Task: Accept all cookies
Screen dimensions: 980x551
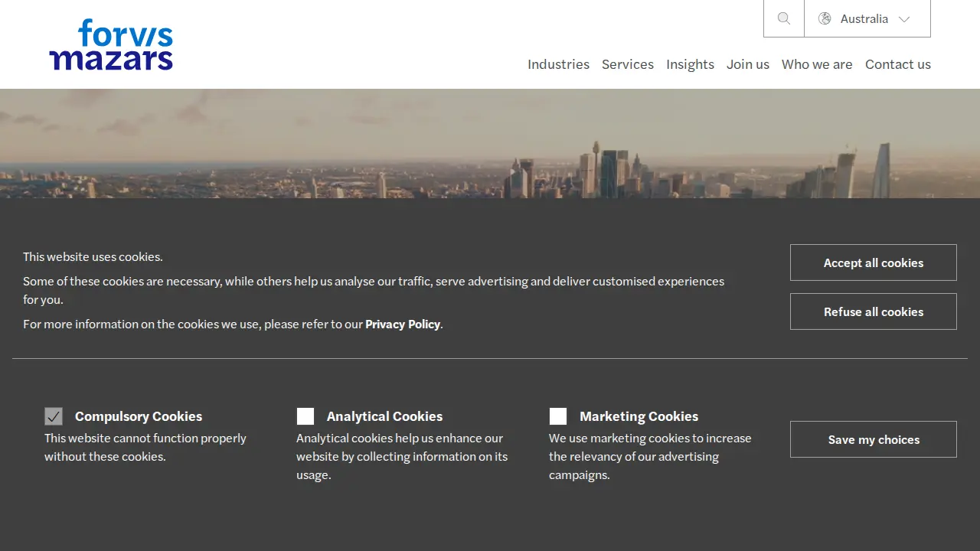Action: (x=874, y=262)
